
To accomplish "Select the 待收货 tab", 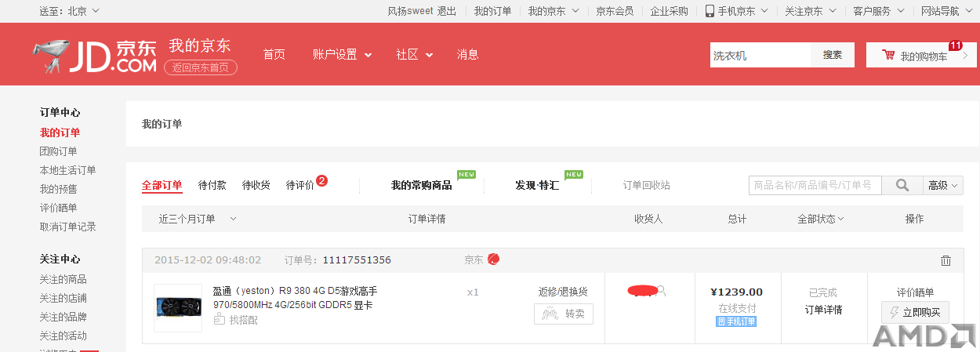I will (256, 185).
